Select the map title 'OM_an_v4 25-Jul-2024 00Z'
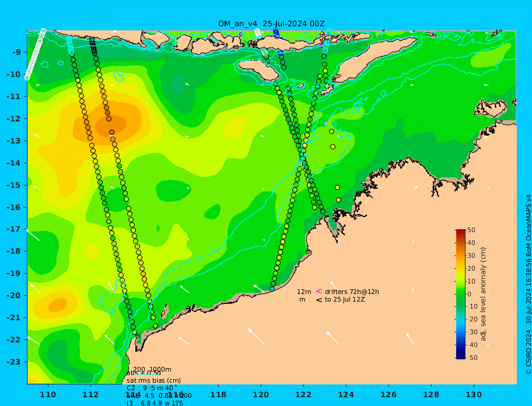 (x=271, y=24)
